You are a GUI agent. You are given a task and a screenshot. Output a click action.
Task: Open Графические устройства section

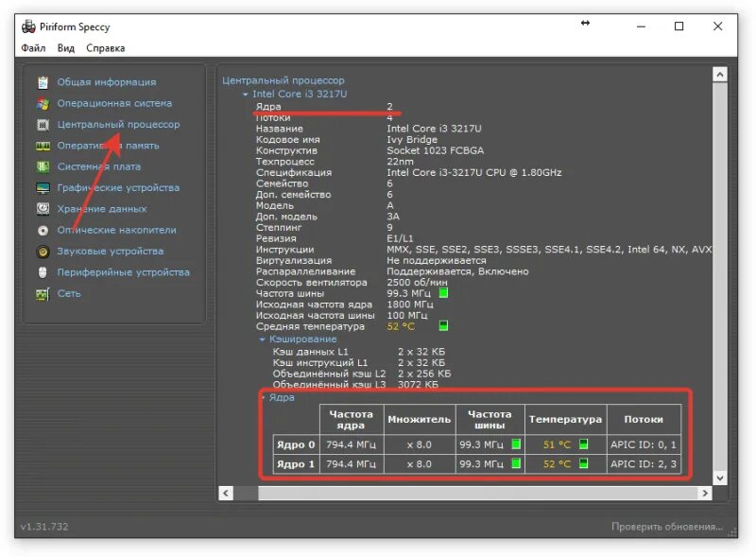point(118,188)
